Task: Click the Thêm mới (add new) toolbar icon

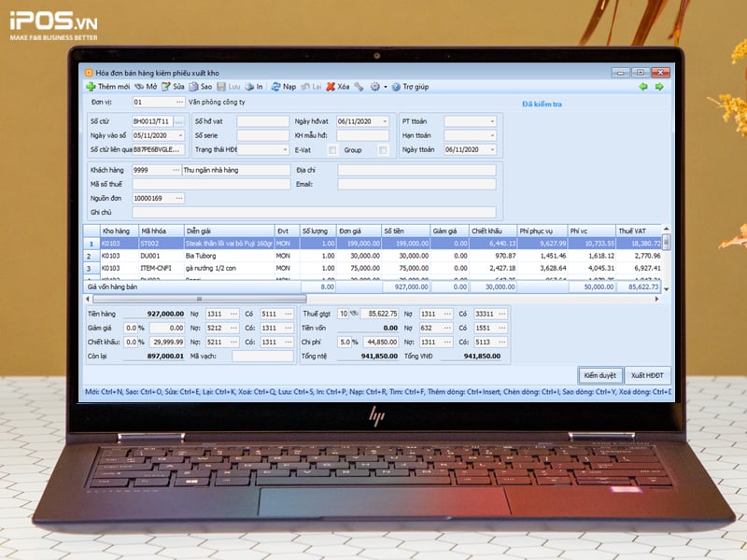Action: 91,87
